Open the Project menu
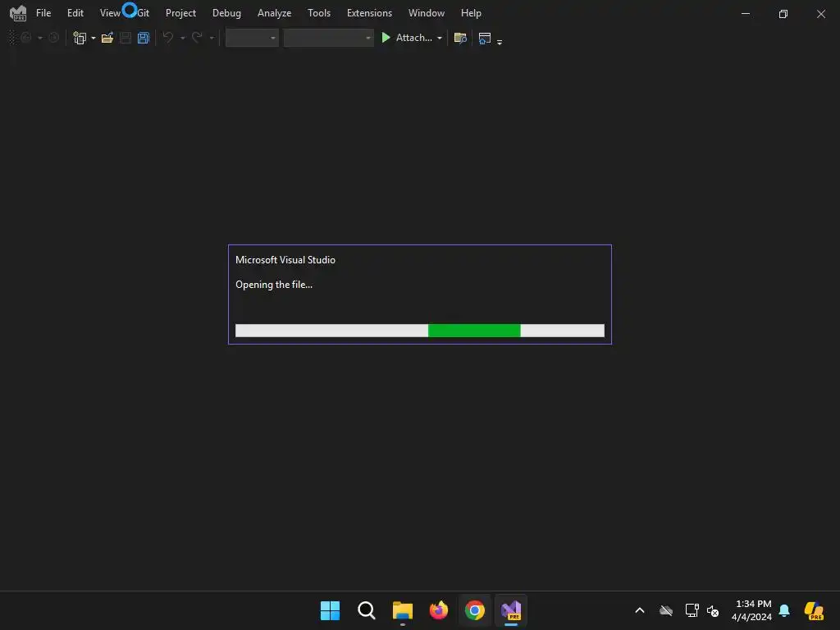This screenshot has width=840, height=630. [x=180, y=13]
